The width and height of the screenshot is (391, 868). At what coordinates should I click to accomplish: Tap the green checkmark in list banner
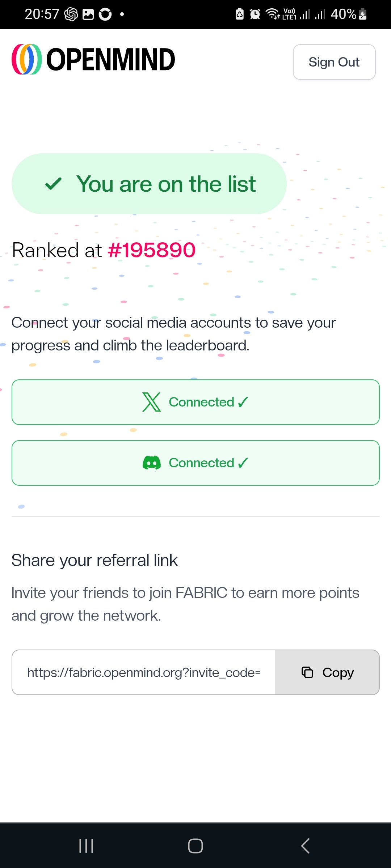[x=54, y=184]
